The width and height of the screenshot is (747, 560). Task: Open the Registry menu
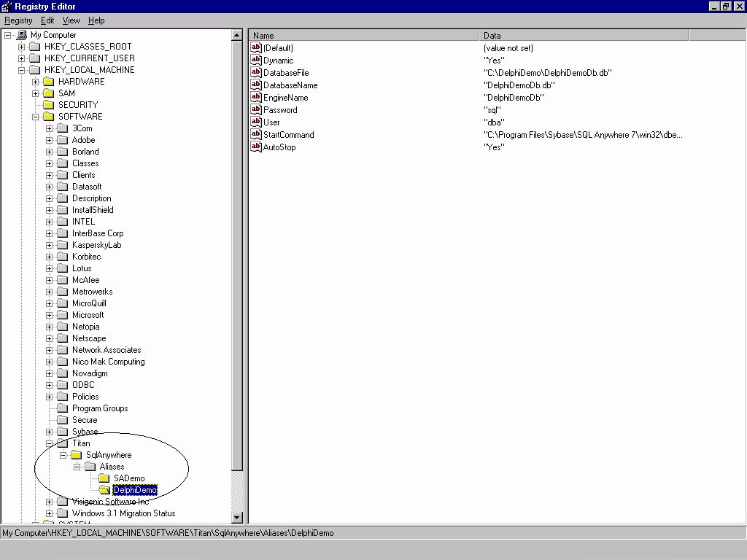(18, 20)
